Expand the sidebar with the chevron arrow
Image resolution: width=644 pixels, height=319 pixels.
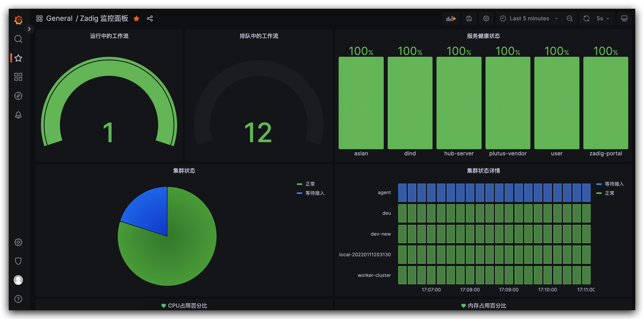point(29,29)
